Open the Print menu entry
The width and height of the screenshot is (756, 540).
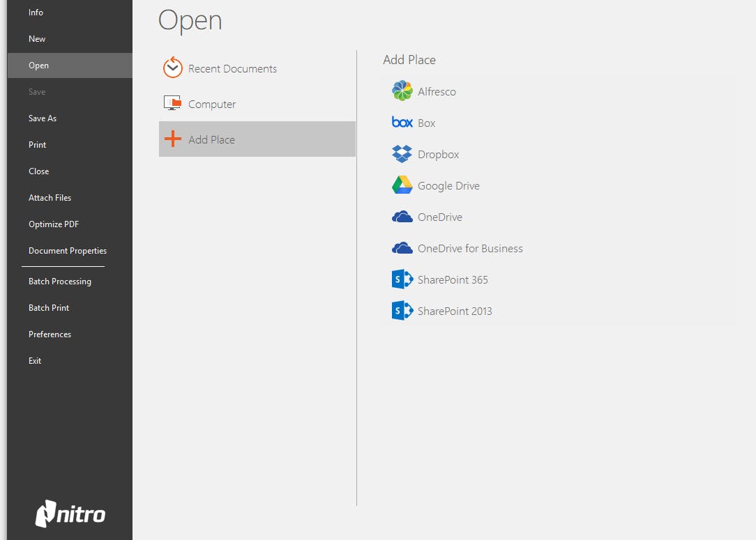pos(38,145)
